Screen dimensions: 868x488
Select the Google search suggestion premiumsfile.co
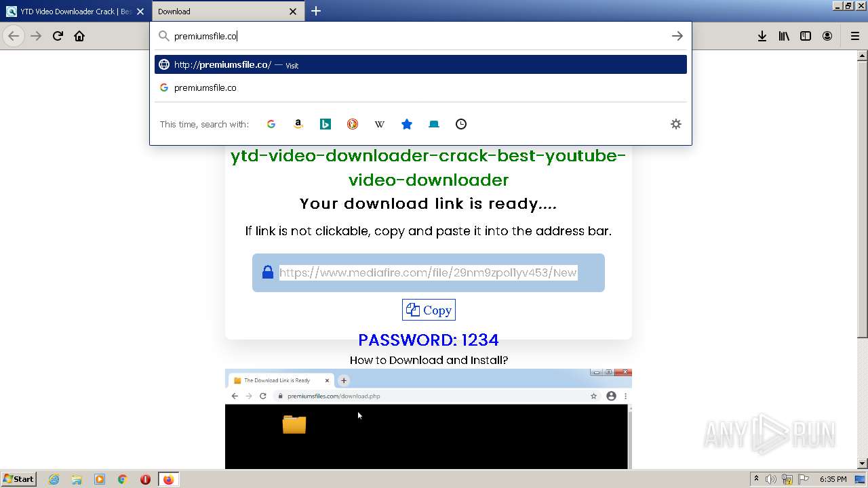pyautogui.click(x=420, y=87)
